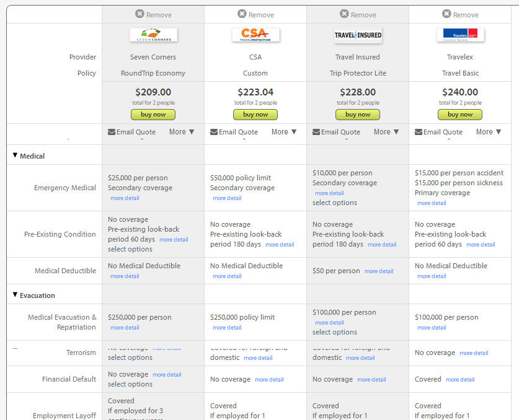Select options for Seven Corners Financial Default

pyautogui.click(x=130, y=384)
